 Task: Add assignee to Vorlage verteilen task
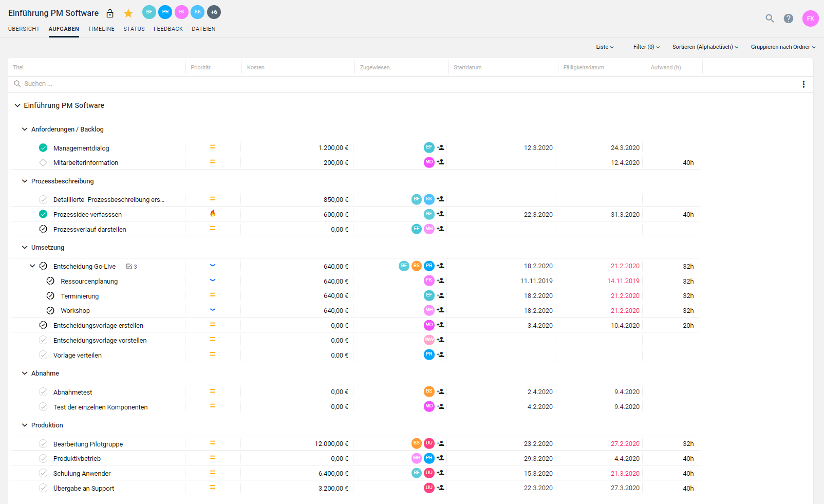441,354
